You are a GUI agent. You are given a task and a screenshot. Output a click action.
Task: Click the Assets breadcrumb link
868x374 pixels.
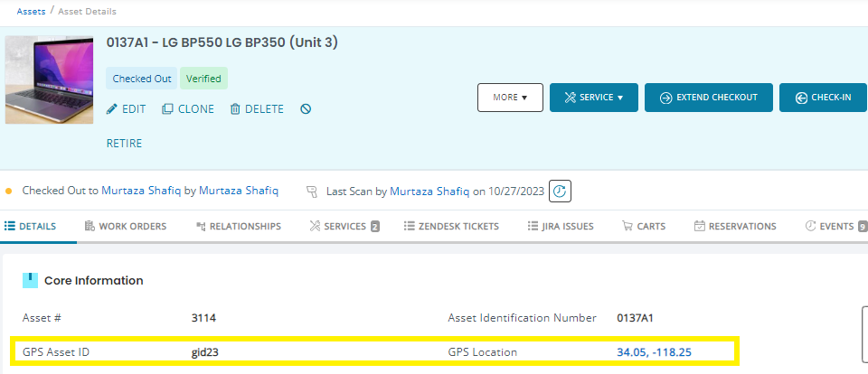tap(32, 12)
